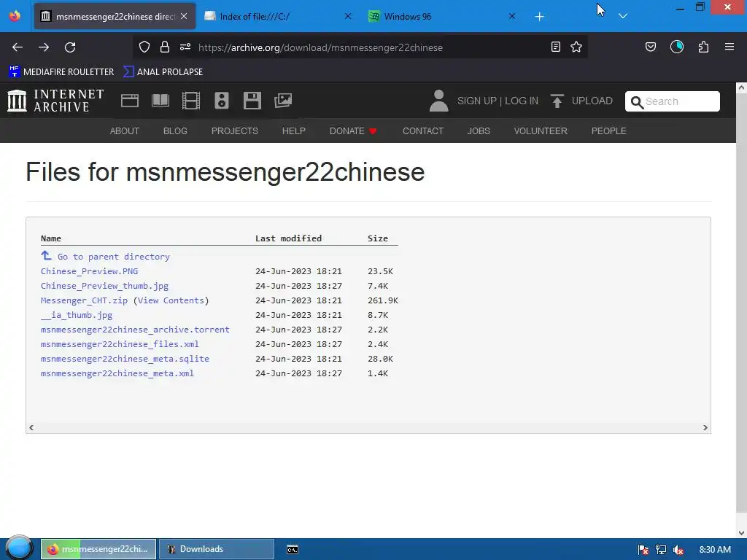Click the ABOUT menu item
The height and width of the screenshot is (560, 747).
pyautogui.click(x=125, y=131)
